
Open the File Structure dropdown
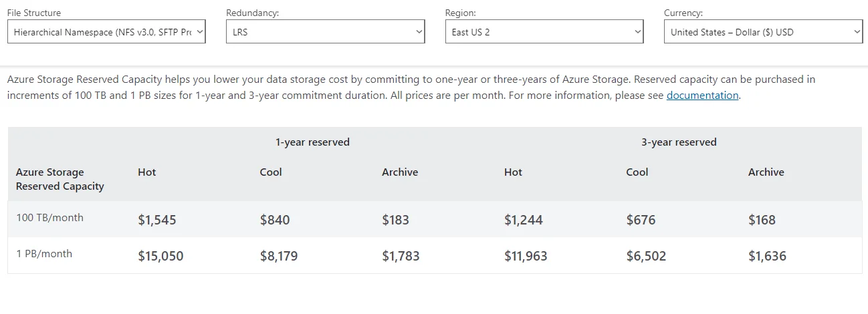pos(106,32)
